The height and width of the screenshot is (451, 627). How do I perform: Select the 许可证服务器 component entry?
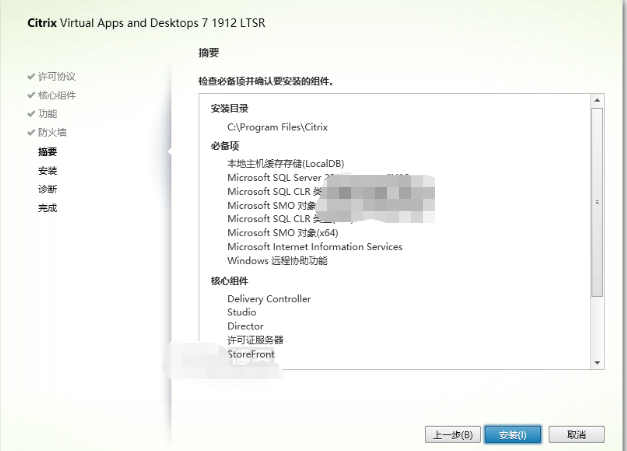click(x=255, y=340)
